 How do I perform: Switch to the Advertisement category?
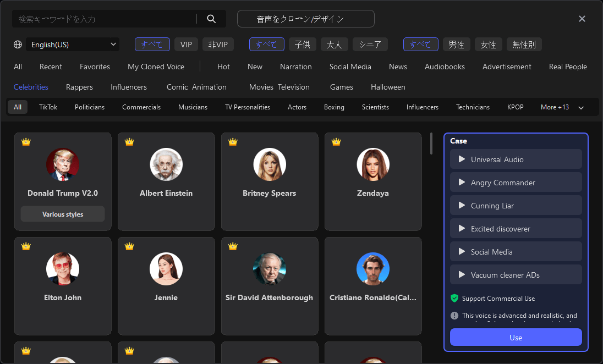(507, 67)
